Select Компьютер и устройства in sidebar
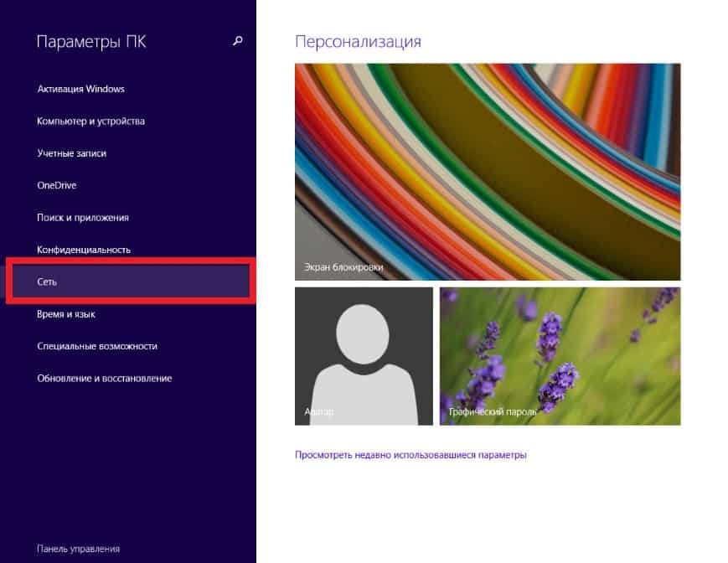 (90, 121)
